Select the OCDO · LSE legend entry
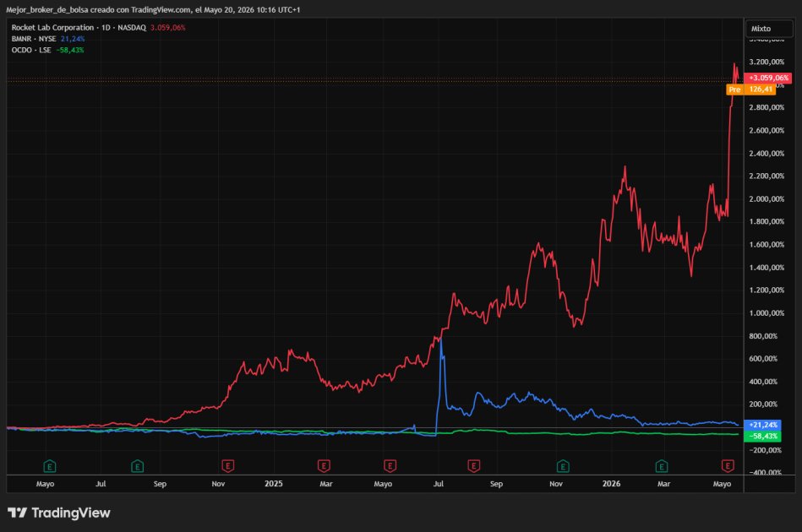This screenshot has width=802, height=532. [x=31, y=50]
